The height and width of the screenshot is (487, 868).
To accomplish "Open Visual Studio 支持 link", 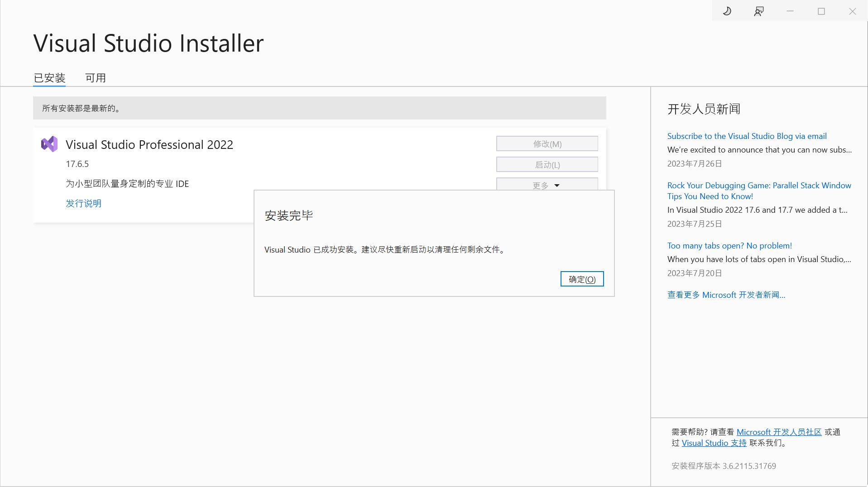I will click(x=714, y=443).
